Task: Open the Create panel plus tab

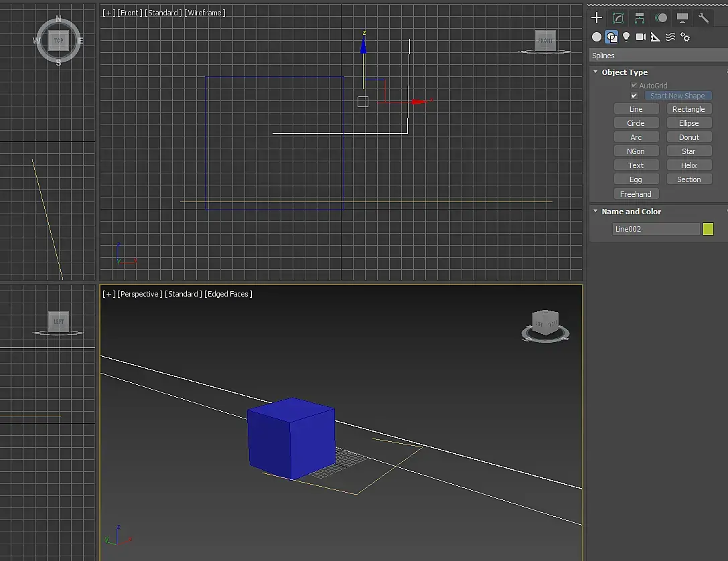Action: (597, 17)
